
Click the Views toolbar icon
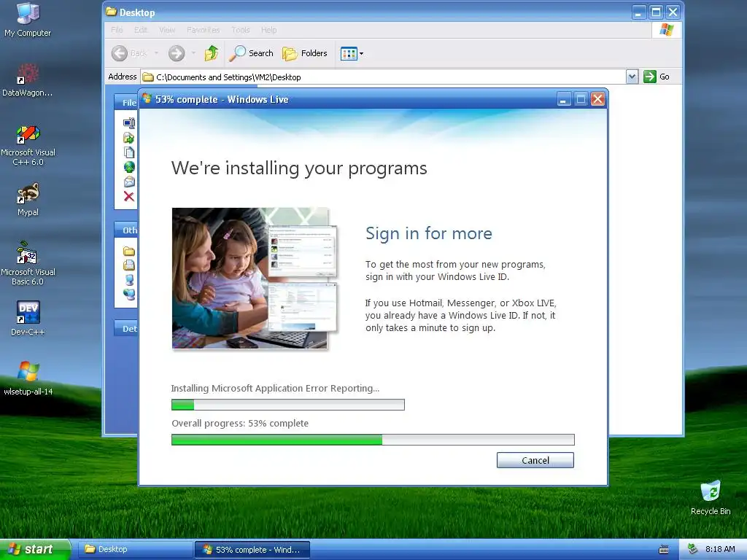click(349, 53)
